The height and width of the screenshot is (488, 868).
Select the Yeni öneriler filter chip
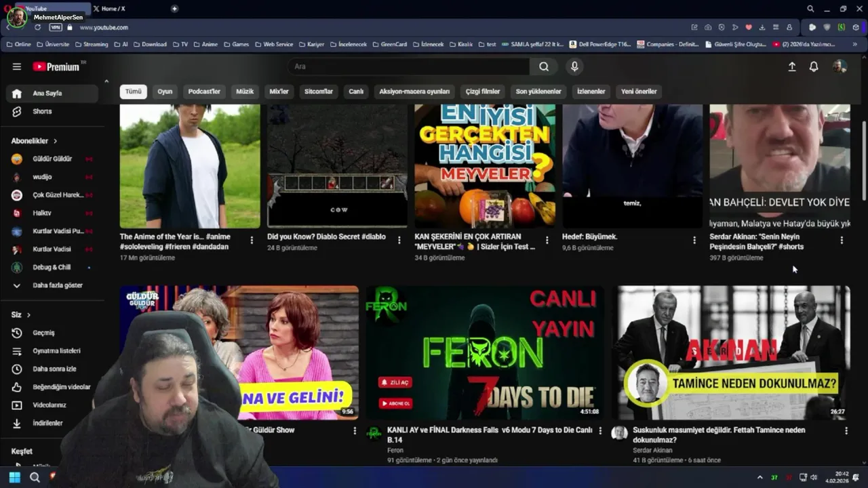click(639, 91)
